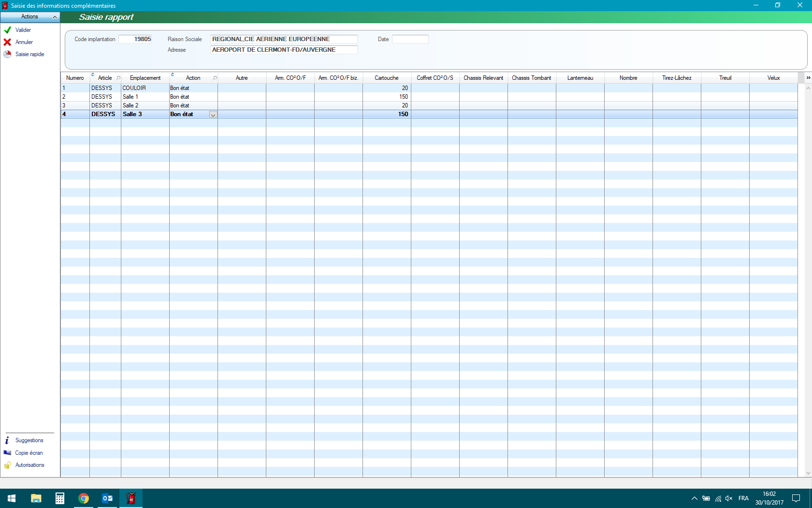Click the Copie écran label
Image resolution: width=812 pixels, height=508 pixels.
(x=29, y=453)
